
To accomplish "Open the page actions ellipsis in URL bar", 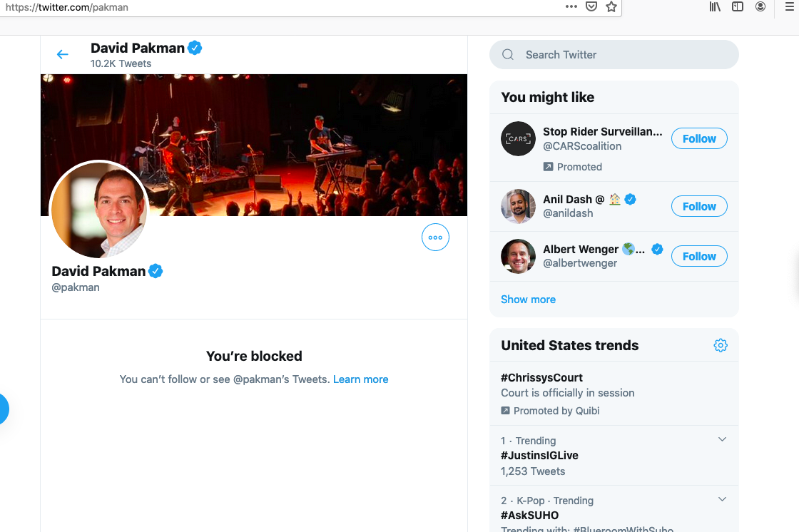I will 571,6.
